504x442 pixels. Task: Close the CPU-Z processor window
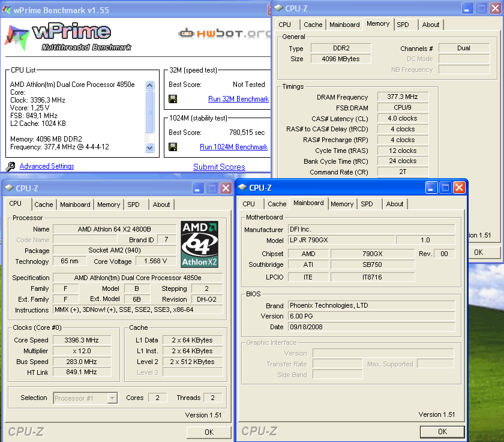(x=226, y=188)
